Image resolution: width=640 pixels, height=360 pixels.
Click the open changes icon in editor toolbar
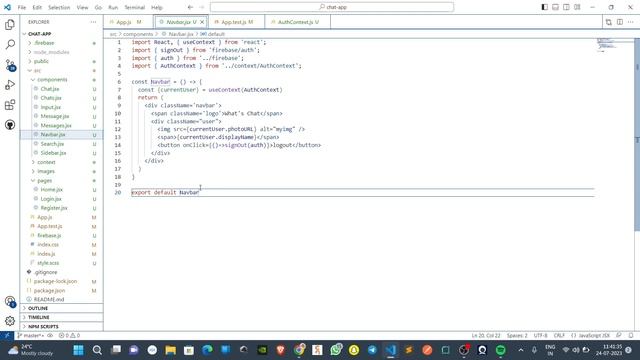pos(609,22)
